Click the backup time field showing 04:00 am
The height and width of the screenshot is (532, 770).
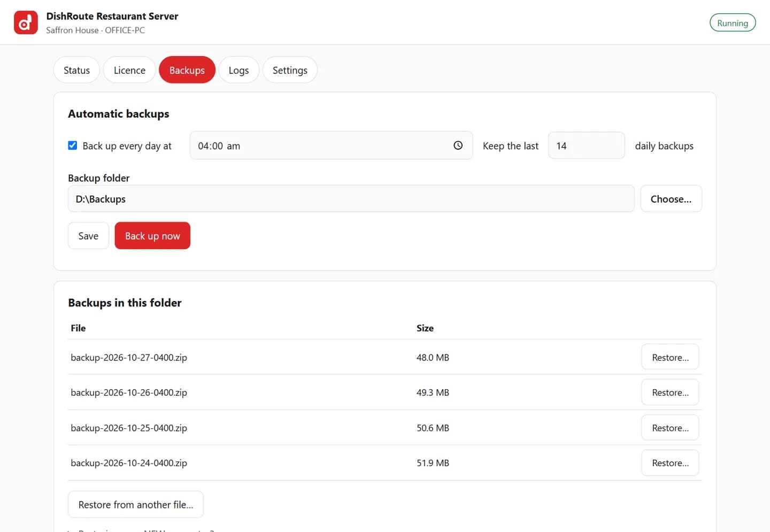[331, 145]
